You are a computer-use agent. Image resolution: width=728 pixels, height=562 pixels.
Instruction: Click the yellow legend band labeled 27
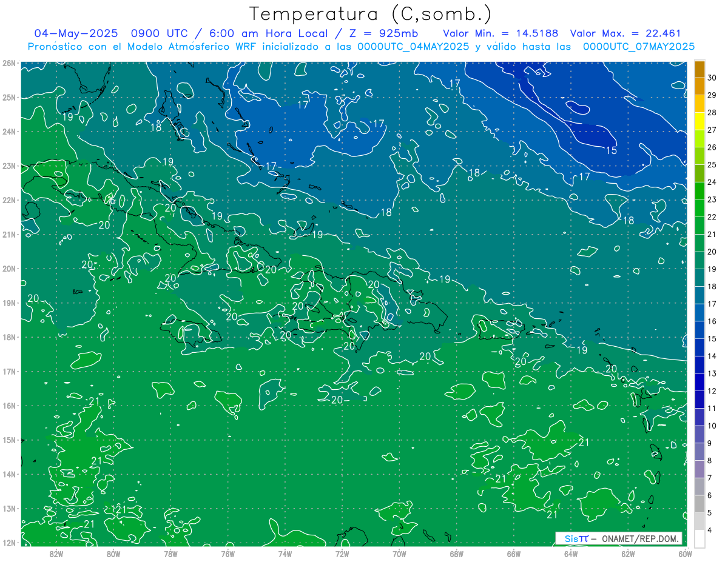(700, 121)
